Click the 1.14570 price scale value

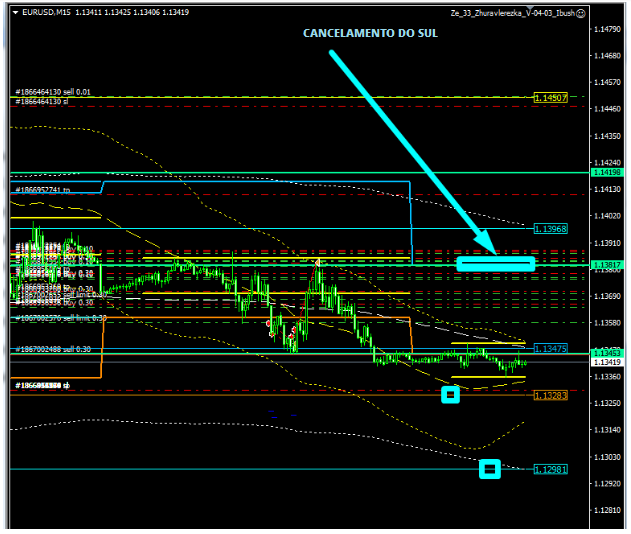[607, 82]
